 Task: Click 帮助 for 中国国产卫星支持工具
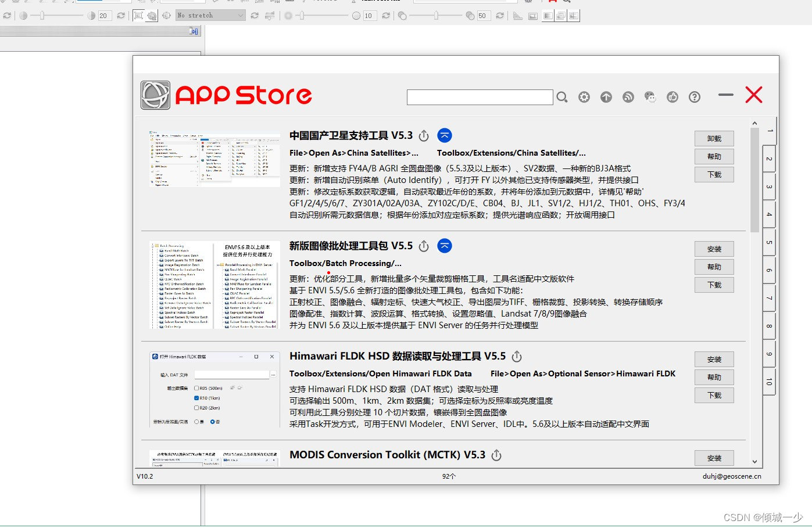point(714,156)
